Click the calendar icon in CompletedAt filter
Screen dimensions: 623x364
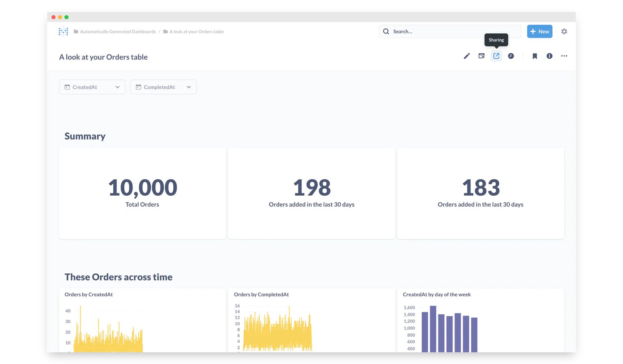click(138, 87)
